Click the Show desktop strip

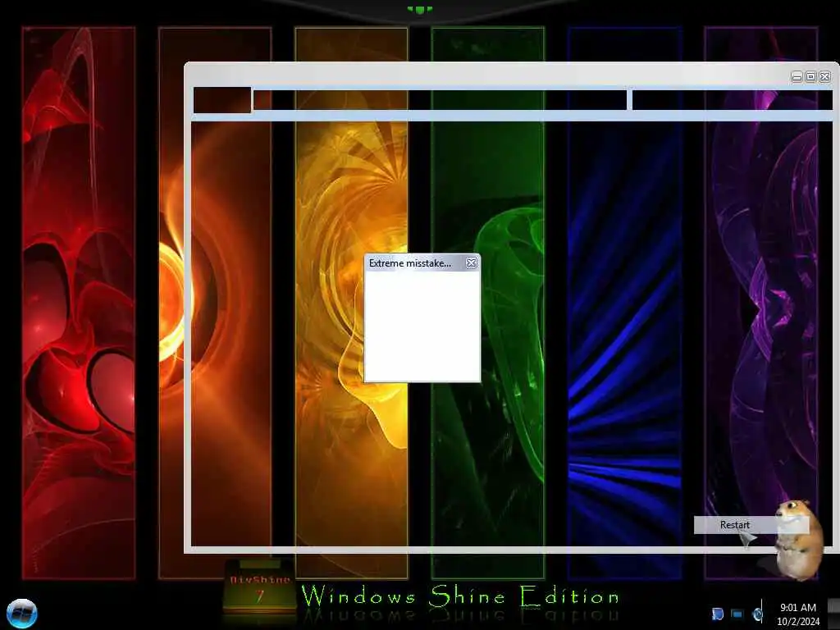point(833,614)
